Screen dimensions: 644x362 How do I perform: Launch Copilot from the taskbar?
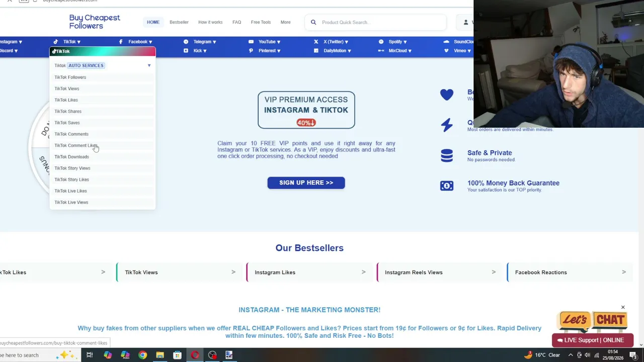108,355
